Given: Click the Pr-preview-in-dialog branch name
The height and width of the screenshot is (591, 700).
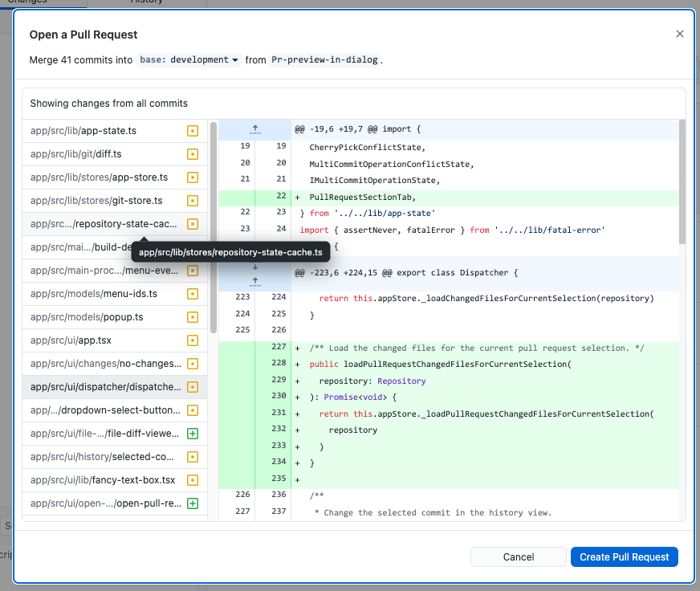Looking at the screenshot, I should pos(324,60).
